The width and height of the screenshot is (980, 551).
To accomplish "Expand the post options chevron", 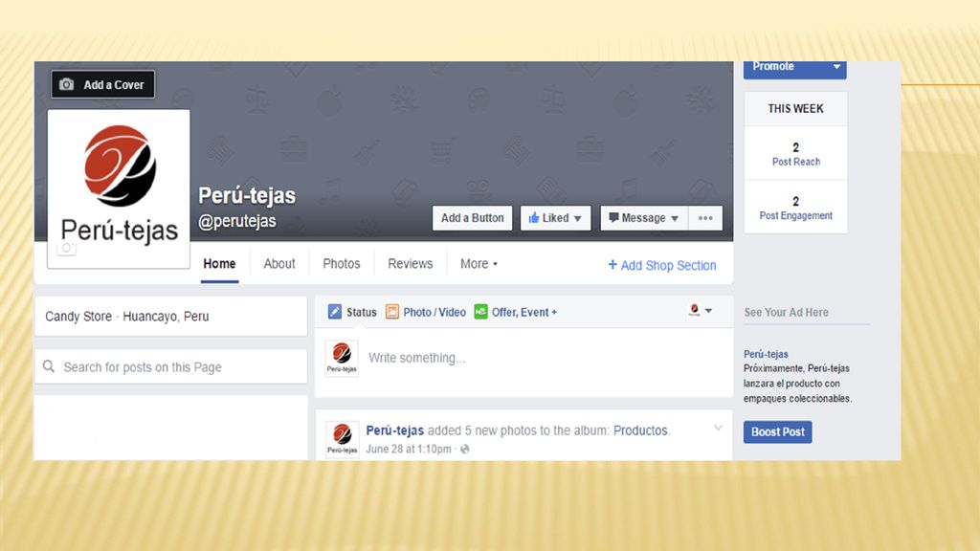I will point(718,429).
